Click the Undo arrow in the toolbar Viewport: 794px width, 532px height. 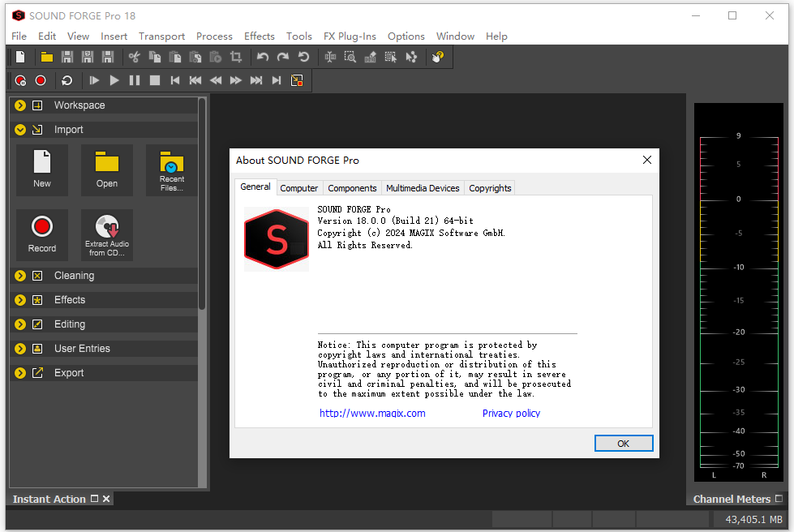tap(263, 57)
